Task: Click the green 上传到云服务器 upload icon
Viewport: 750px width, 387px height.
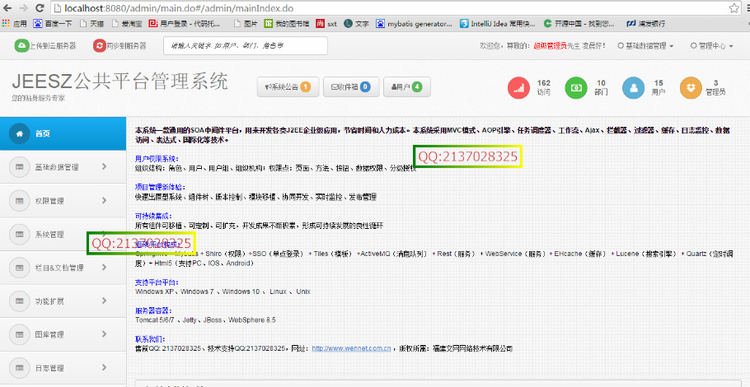Action: coord(22,46)
